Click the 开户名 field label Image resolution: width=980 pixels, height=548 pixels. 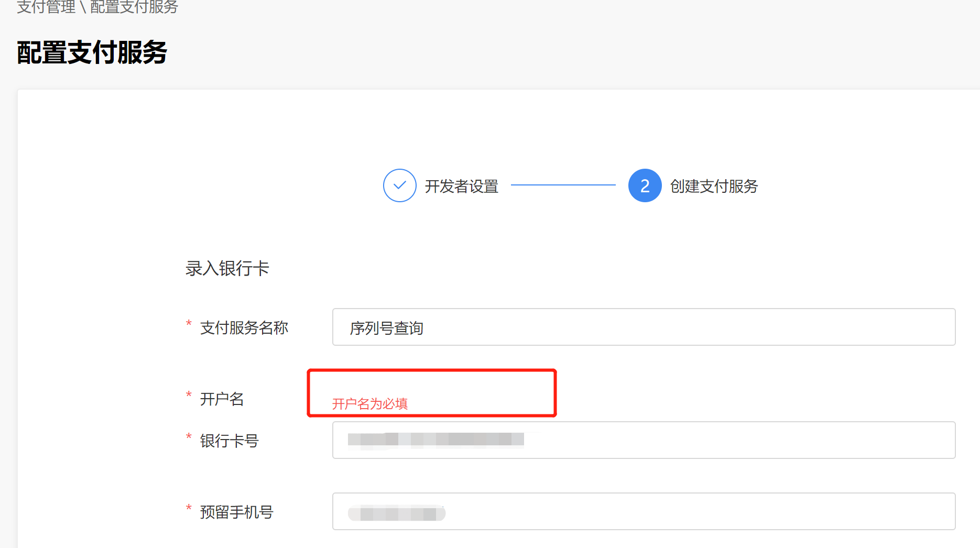(x=222, y=399)
